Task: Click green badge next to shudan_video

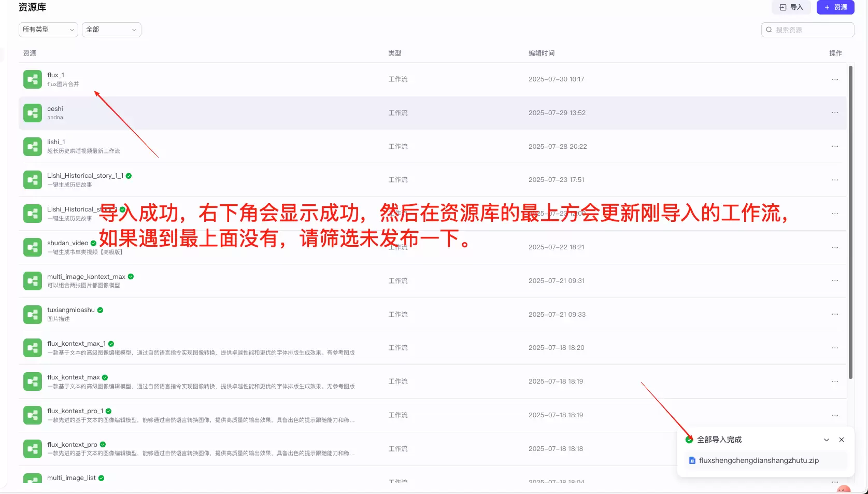Action: [x=94, y=243]
